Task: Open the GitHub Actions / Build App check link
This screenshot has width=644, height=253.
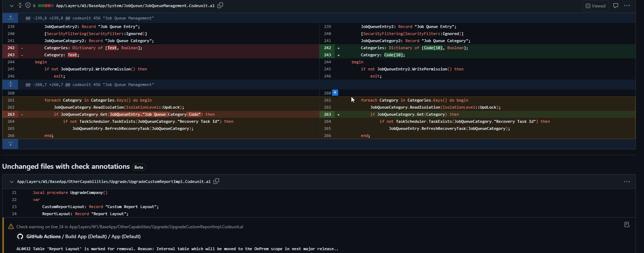Action: click(83, 236)
